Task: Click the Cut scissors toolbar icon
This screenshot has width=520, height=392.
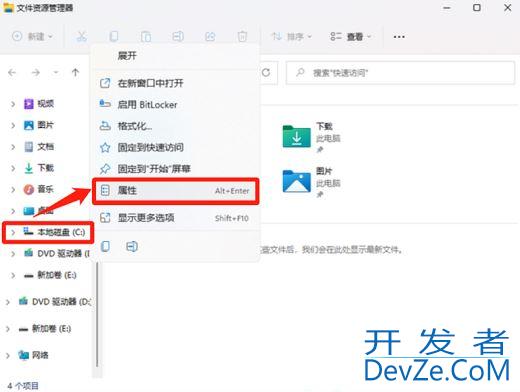Action: (82, 36)
